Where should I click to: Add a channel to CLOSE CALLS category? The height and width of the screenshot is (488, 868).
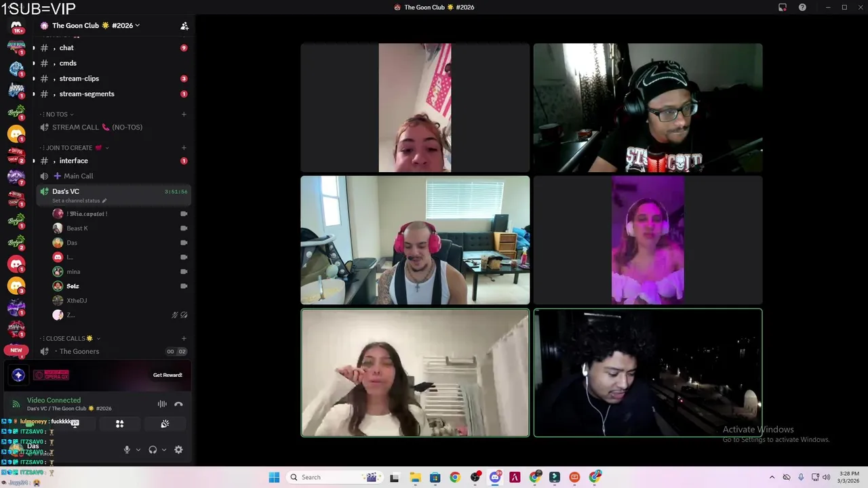click(184, 338)
